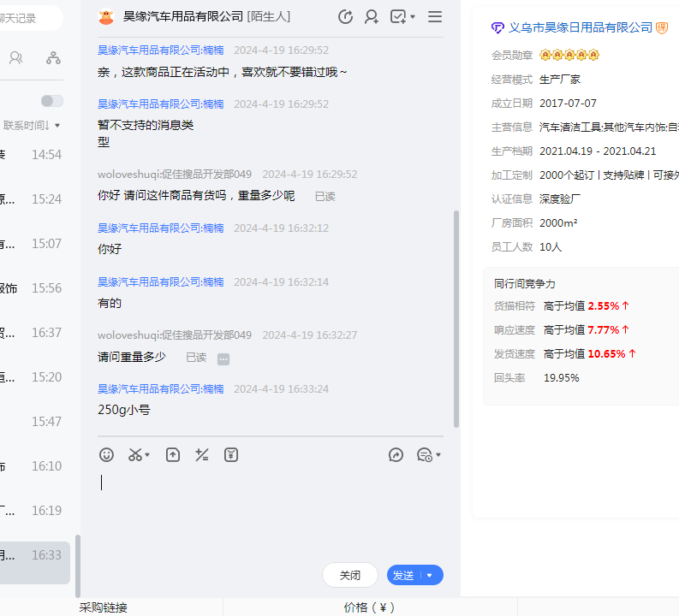Click the scissors screenshot tool icon
The image size is (679, 616).
click(x=135, y=455)
